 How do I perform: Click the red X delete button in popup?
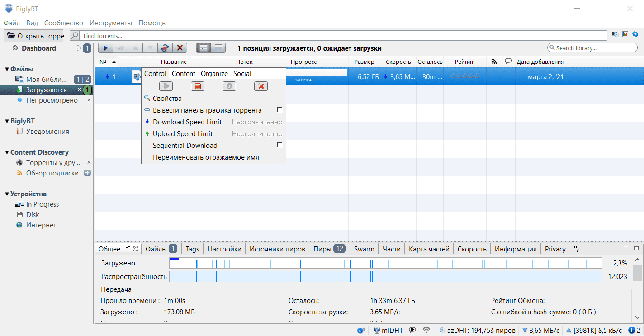261,86
